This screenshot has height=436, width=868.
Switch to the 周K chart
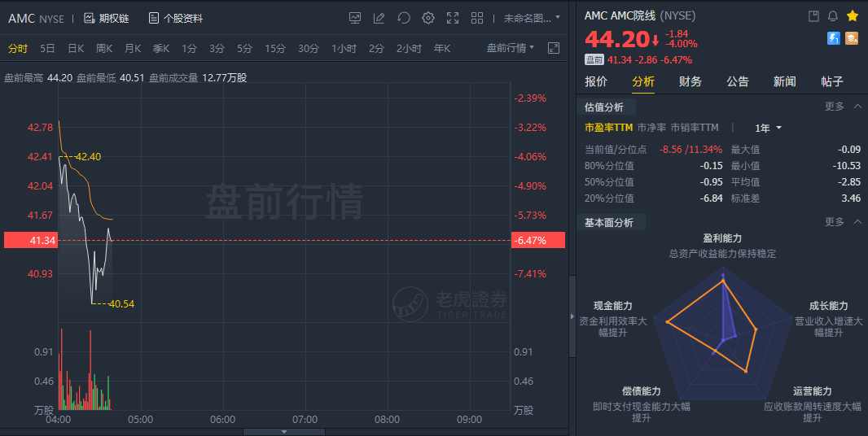(x=104, y=49)
